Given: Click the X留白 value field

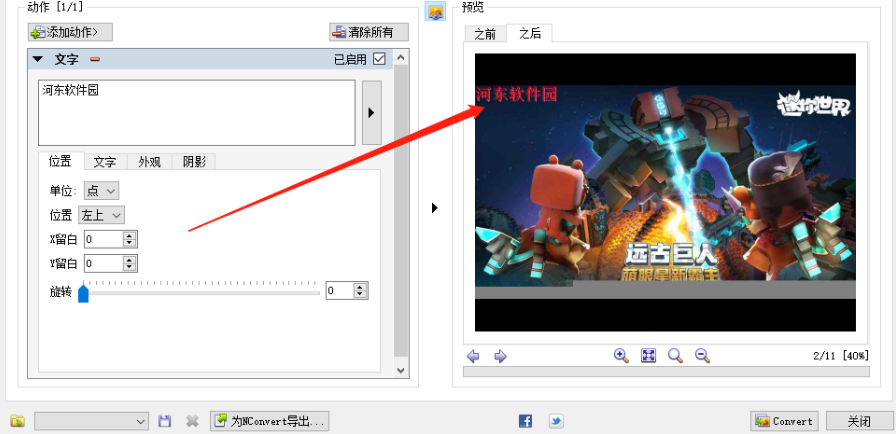Looking at the screenshot, I should 103,239.
